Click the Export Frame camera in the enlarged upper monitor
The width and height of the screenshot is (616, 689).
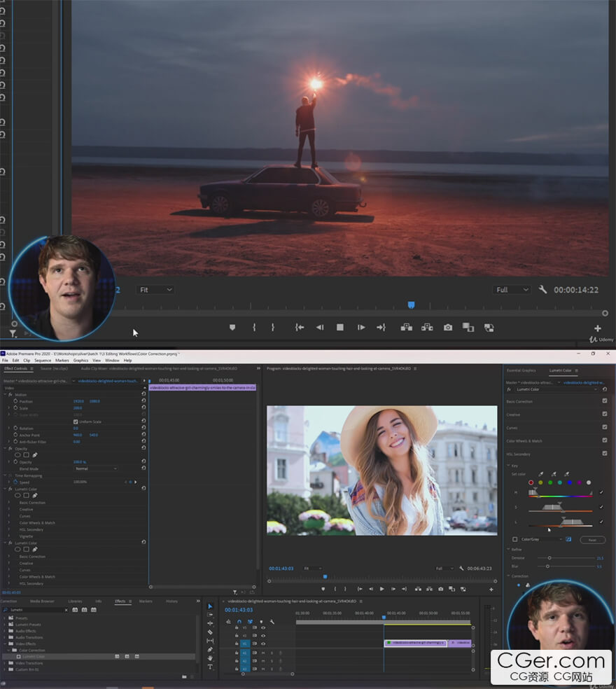448,328
